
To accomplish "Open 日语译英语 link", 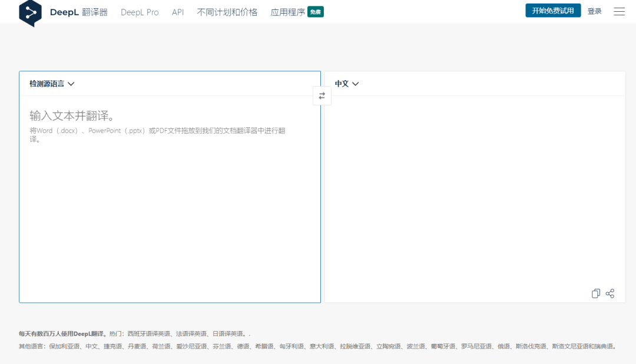I will point(228,333).
